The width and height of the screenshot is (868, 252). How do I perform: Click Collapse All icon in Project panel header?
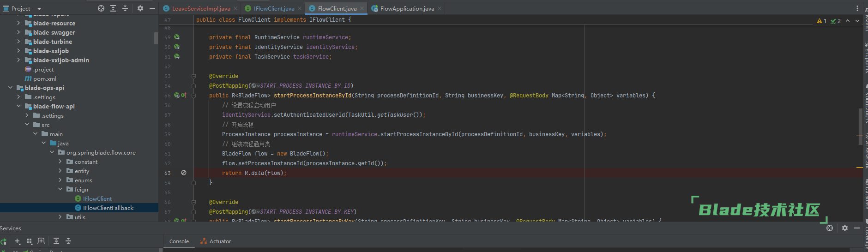coord(125,8)
